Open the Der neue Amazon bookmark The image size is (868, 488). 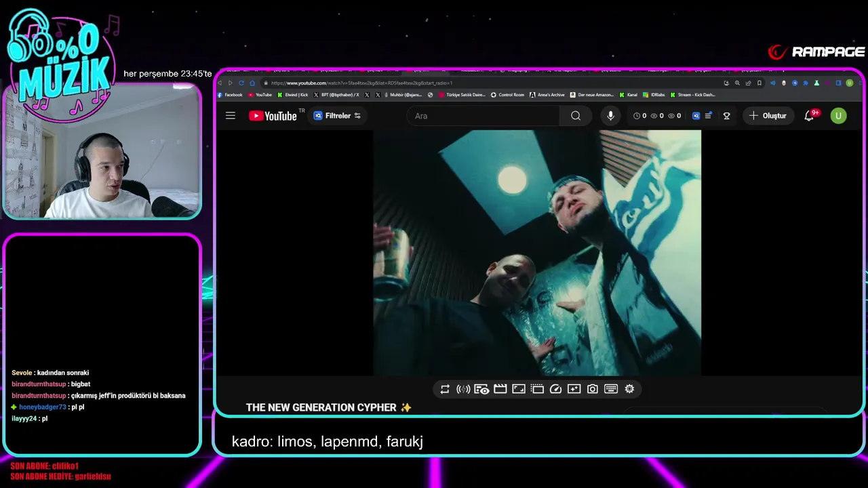coord(593,95)
